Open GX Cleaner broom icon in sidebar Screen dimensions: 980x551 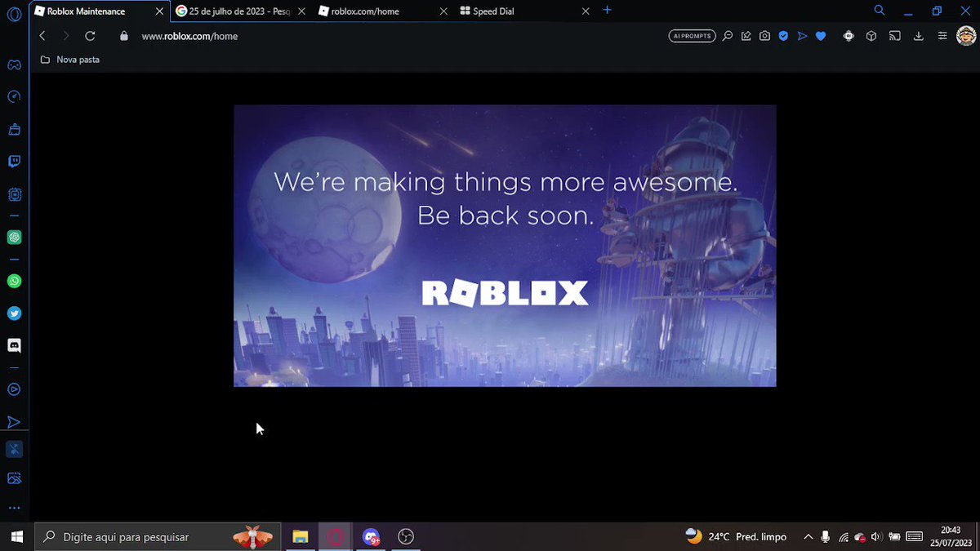pyautogui.click(x=14, y=129)
